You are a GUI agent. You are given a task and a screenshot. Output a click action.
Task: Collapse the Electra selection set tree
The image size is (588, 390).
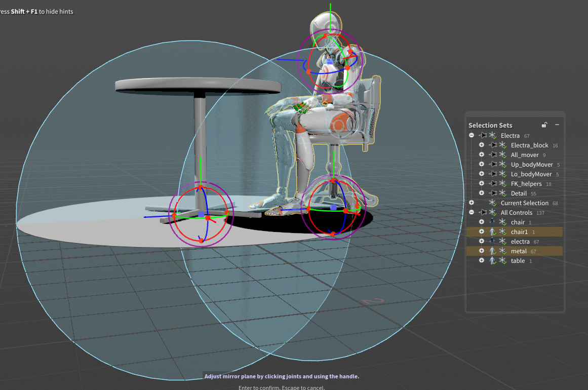[x=472, y=135]
